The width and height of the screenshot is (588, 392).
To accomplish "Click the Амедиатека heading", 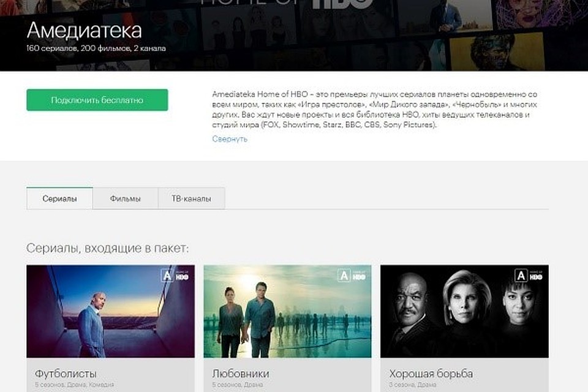I will (x=85, y=30).
